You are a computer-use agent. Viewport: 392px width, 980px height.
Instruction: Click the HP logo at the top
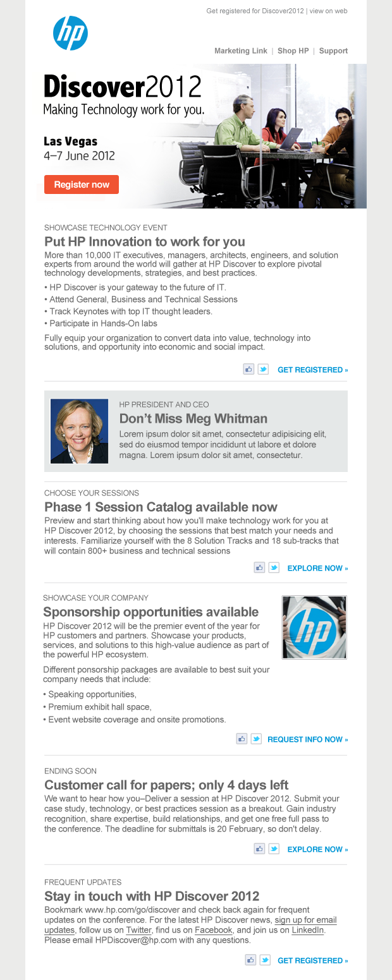pyautogui.click(x=70, y=33)
